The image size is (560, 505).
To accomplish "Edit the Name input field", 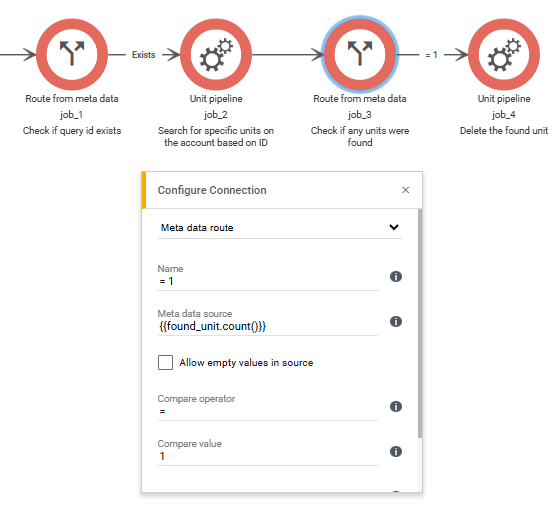I will (x=268, y=282).
